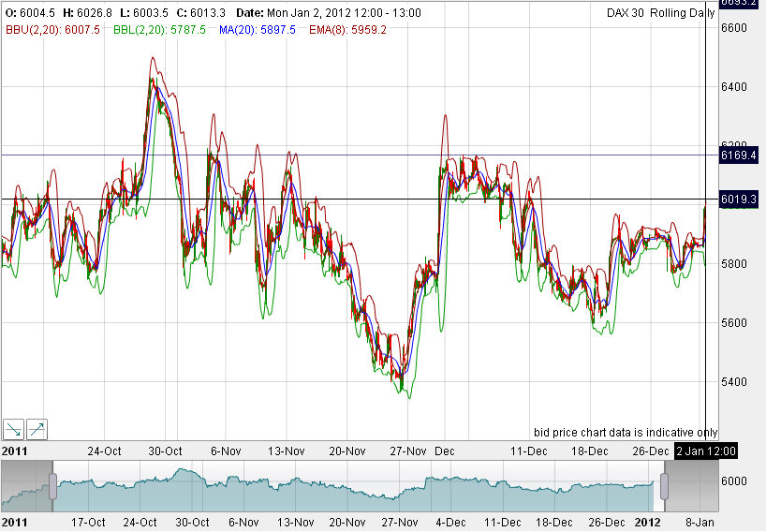
Task: Click the shaded right region of the navigator
Action: [691, 486]
